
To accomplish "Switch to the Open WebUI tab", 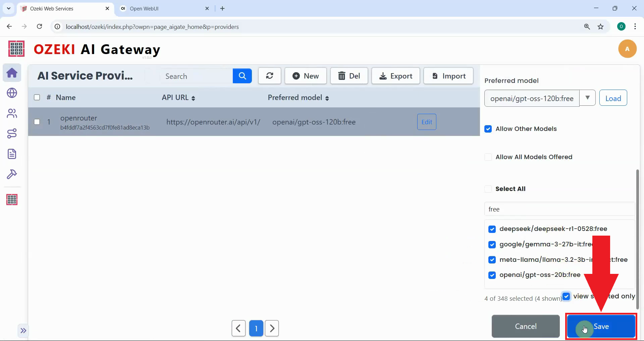I will point(161,9).
